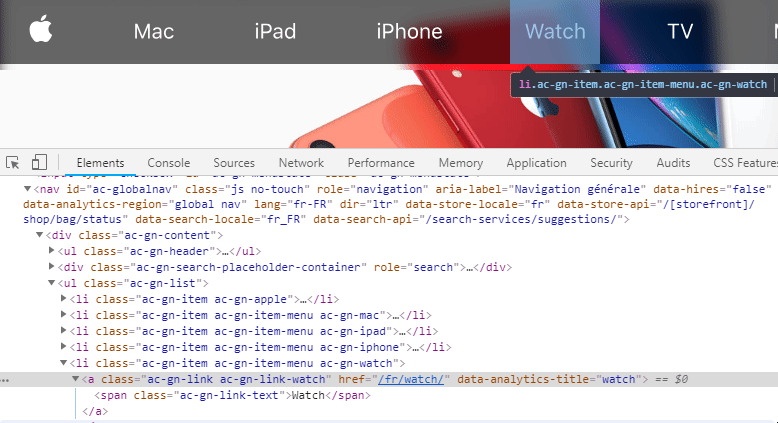The width and height of the screenshot is (778, 423).
Task: Switch to the Security tab
Action: (611, 163)
